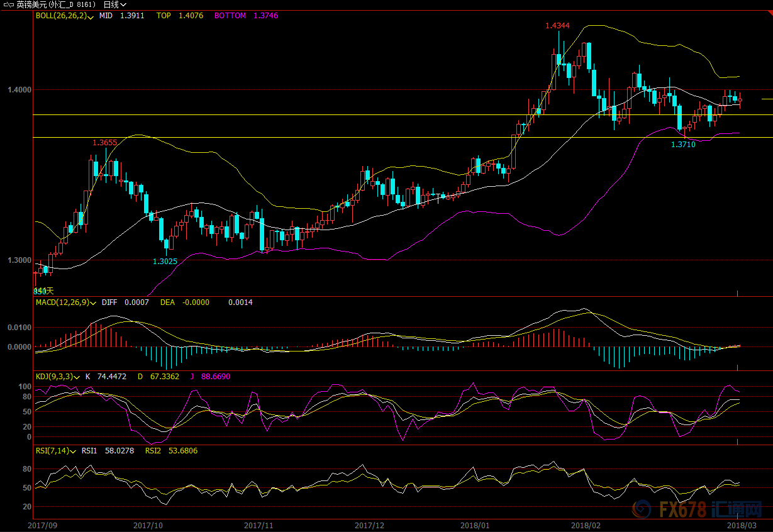The height and width of the screenshot is (532, 773).
Task: Click the MACD DEA value readout
Action: [195, 302]
